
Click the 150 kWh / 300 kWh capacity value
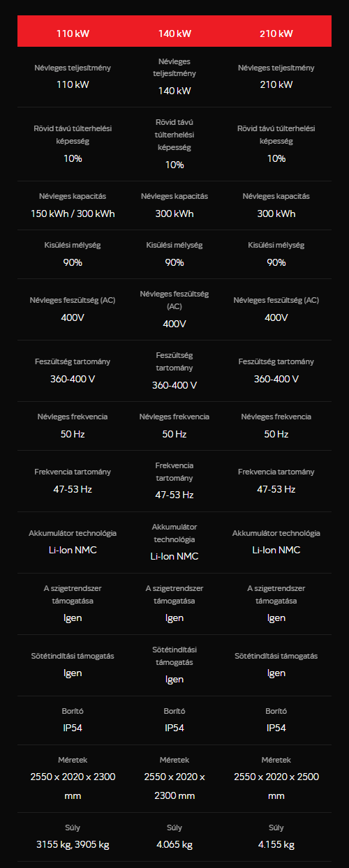point(73,214)
